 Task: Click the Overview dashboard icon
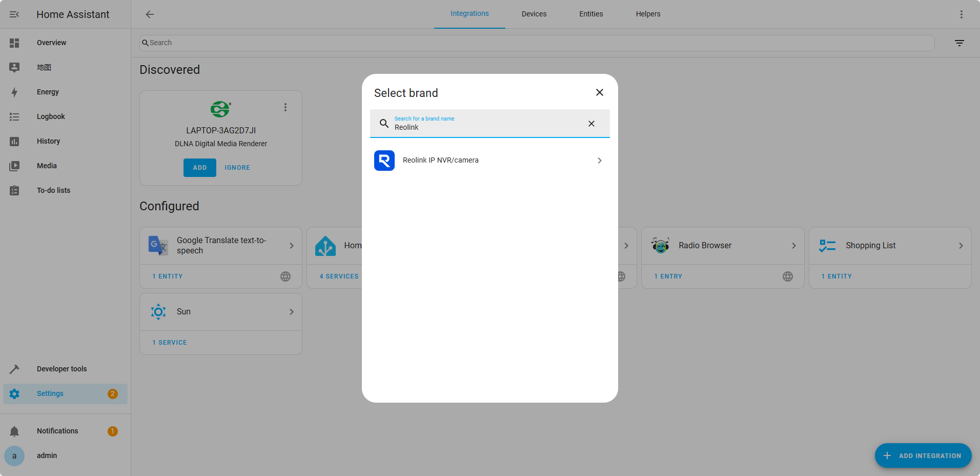14,43
